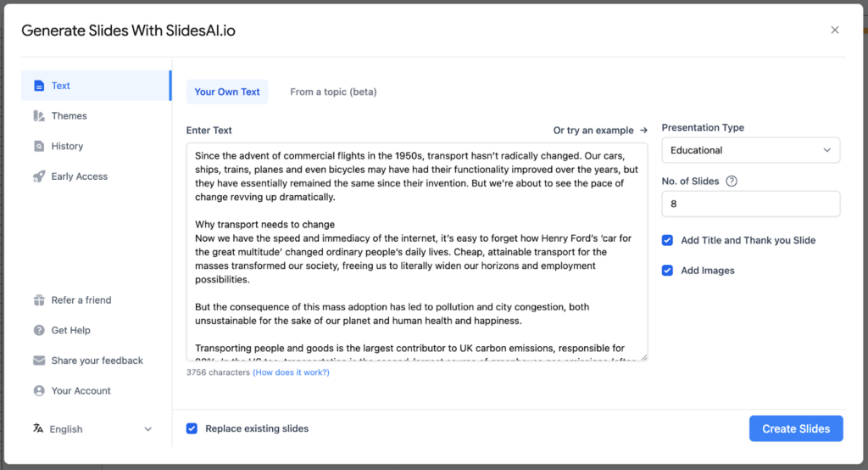Click the Refer a friend gift icon
The width and height of the screenshot is (868, 470).
point(38,300)
